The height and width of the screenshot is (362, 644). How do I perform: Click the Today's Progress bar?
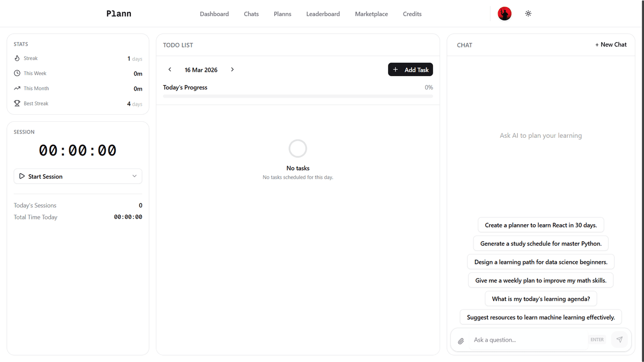[298, 96]
